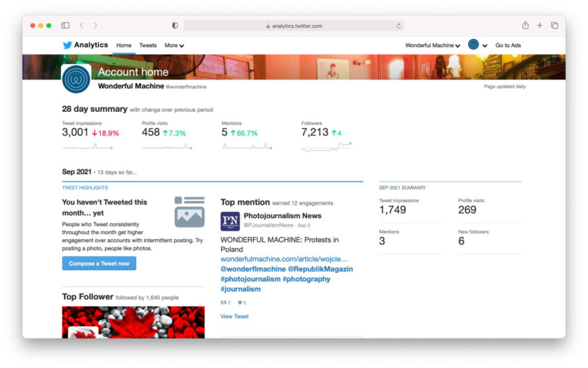Open Go to Ads link
Screen dimensions: 588x368
click(508, 46)
